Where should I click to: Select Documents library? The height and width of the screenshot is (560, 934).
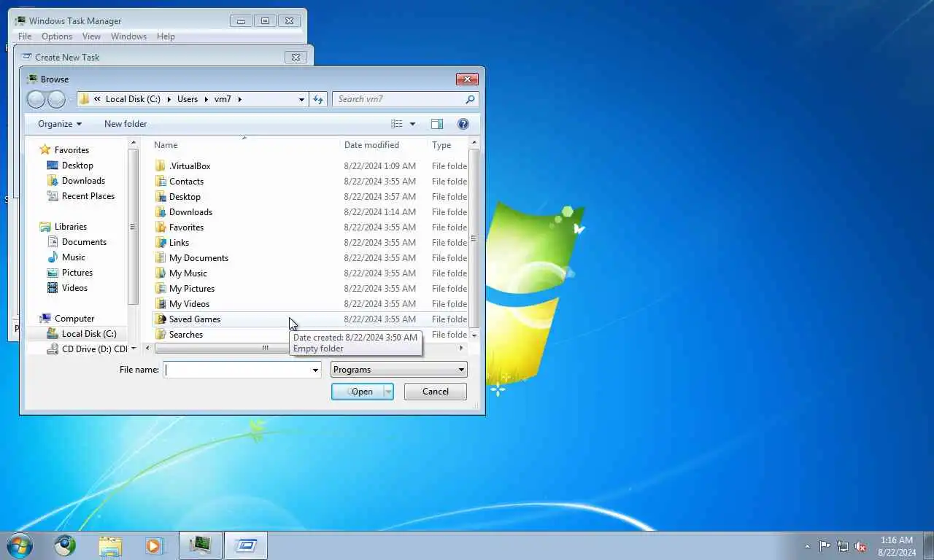click(x=84, y=242)
